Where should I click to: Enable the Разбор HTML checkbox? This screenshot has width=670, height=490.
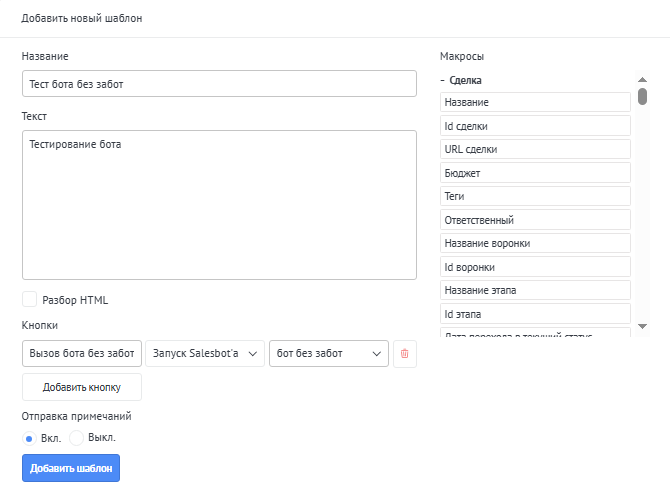click(x=29, y=299)
